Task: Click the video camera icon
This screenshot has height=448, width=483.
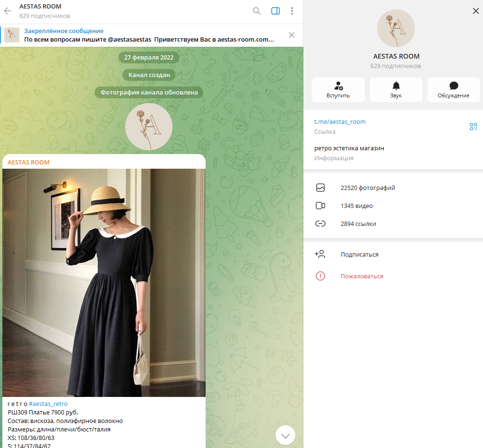Action: [x=320, y=206]
